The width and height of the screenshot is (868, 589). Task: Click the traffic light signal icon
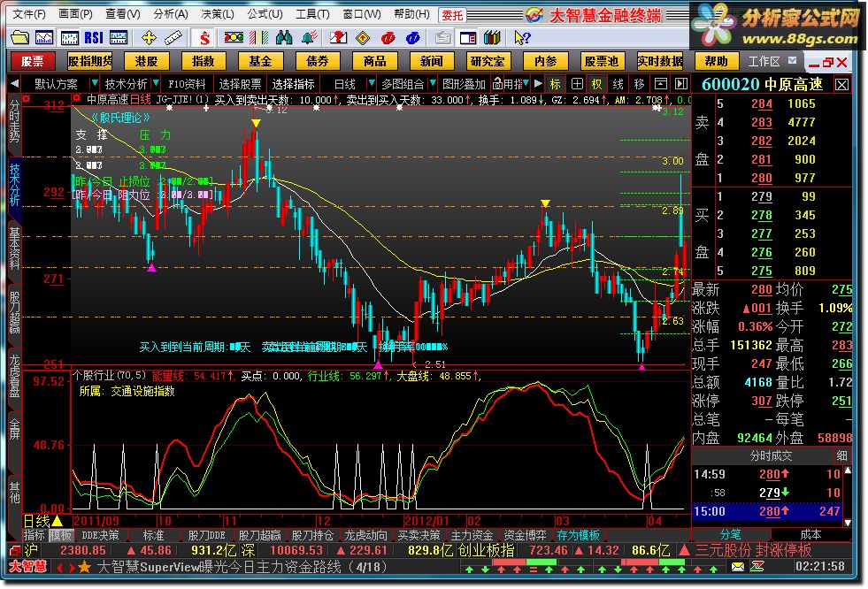(234, 38)
